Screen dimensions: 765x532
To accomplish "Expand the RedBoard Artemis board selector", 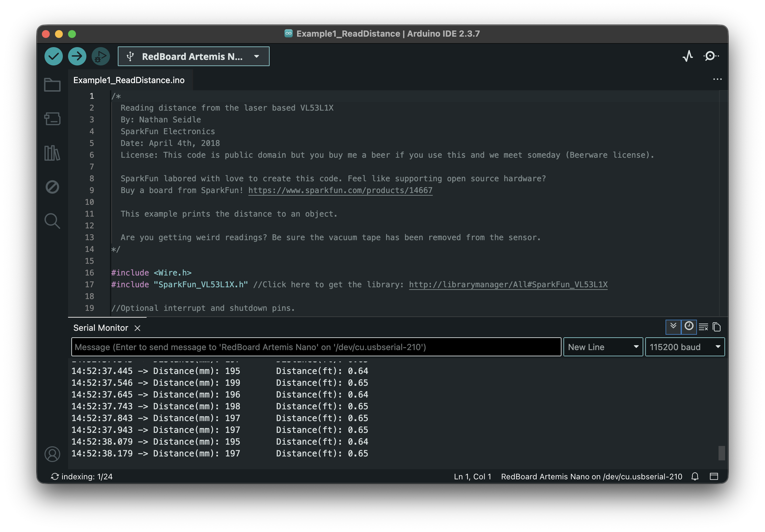I will tap(193, 56).
